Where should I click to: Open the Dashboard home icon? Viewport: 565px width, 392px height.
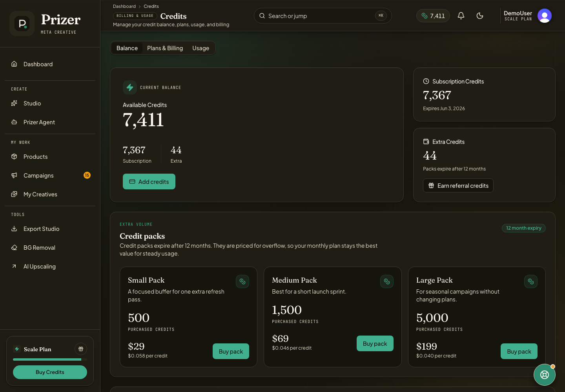point(14,64)
